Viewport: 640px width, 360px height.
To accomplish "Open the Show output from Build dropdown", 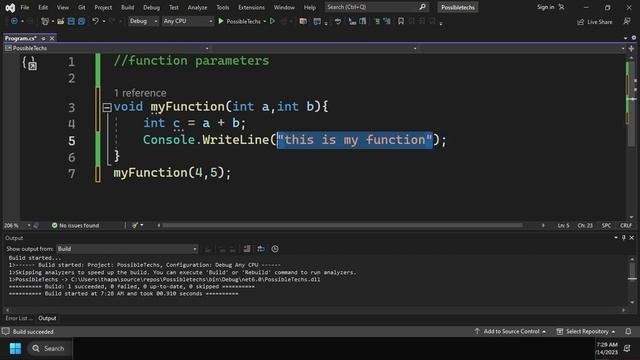I will 127,249.
